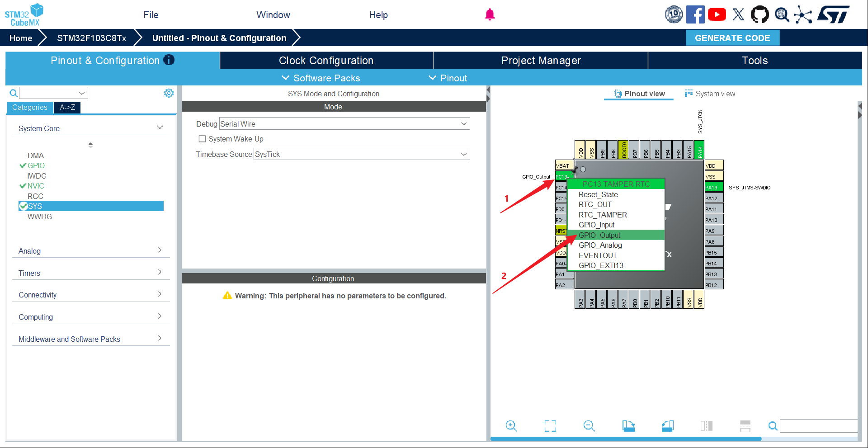Rotate the chip view clockwise
868x448 pixels.
tap(628, 426)
